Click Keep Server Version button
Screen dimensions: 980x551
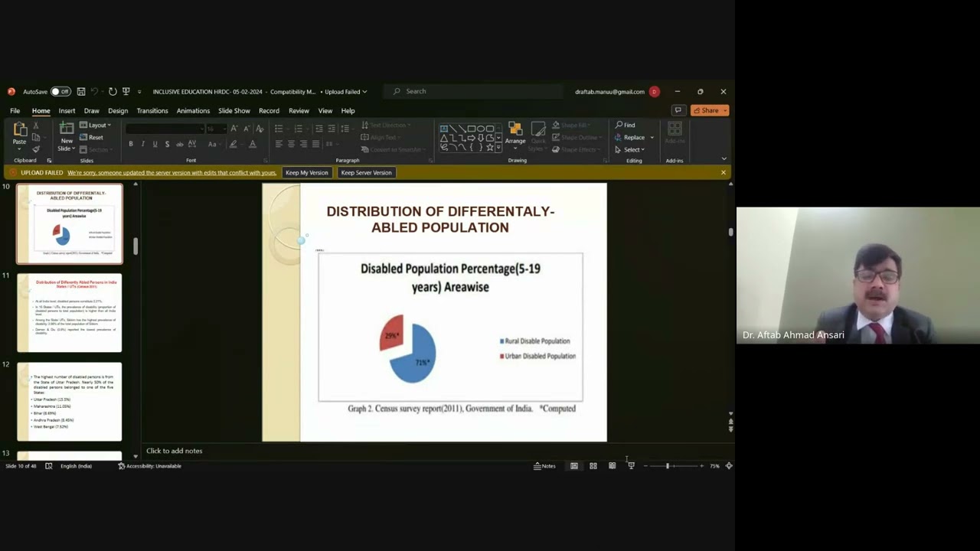coord(366,173)
